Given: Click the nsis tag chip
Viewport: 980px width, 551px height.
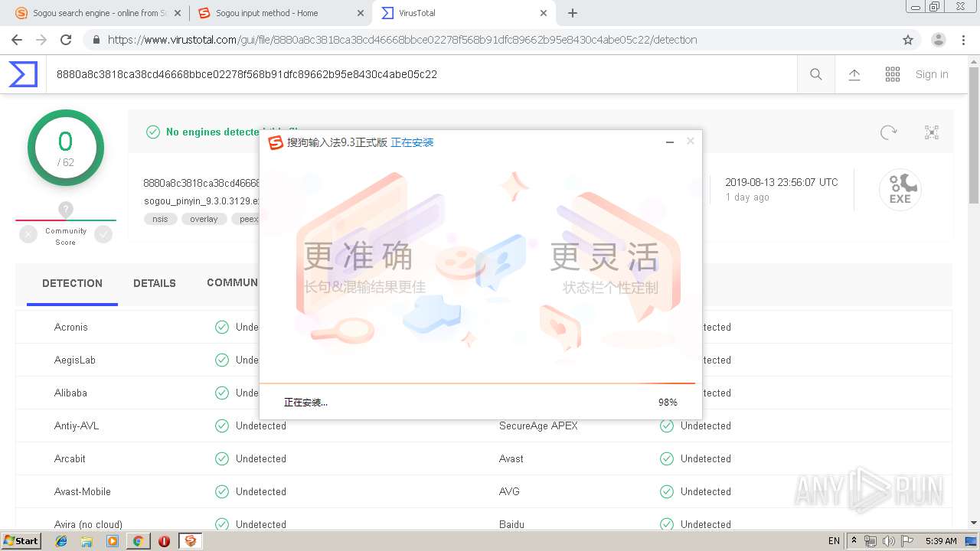Looking at the screenshot, I should pyautogui.click(x=160, y=219).
